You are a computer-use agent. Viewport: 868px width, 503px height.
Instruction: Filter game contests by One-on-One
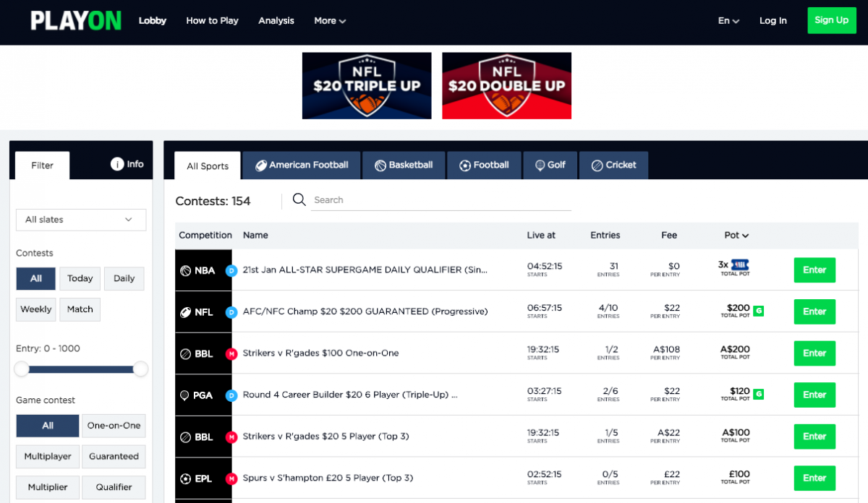point(114,426)
